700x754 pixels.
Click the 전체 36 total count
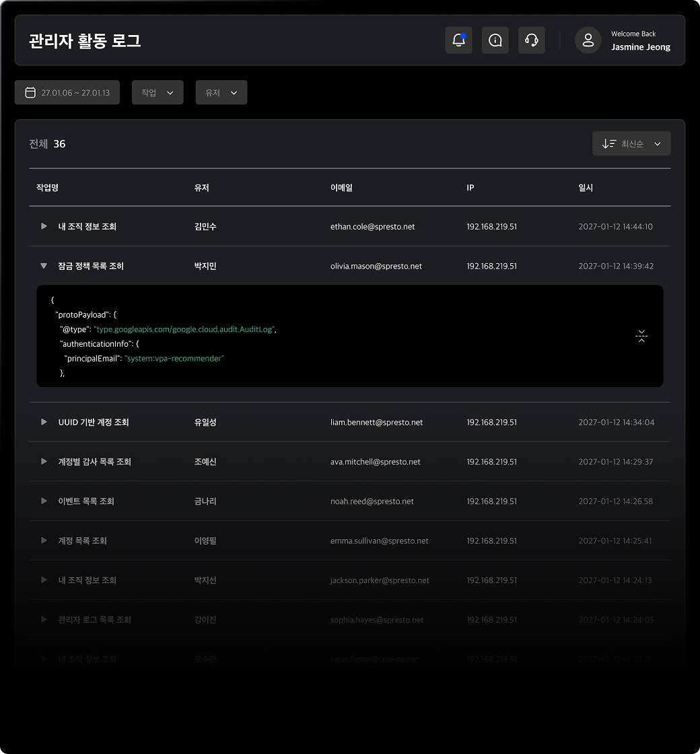coord(47,144)
